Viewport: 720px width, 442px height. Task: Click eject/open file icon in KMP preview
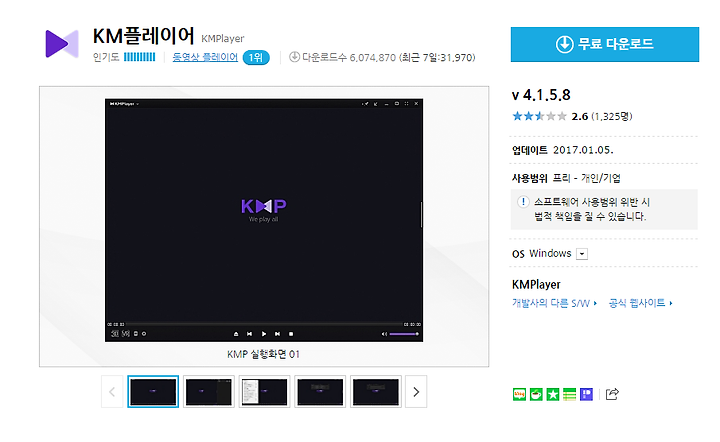tap(236, 334)
